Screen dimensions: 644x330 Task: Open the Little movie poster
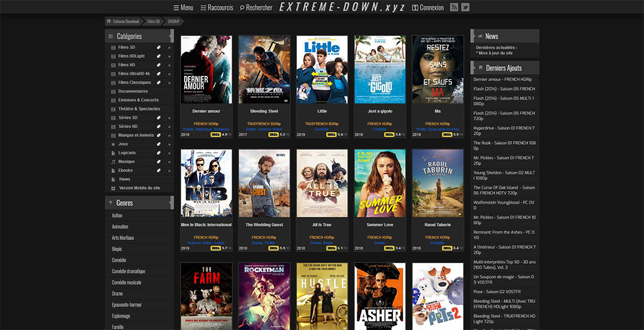tap(322, 69)
